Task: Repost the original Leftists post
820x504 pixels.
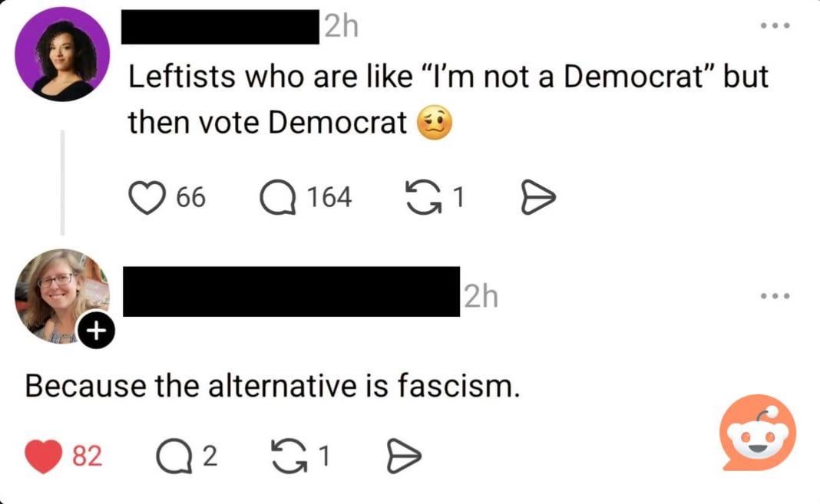Action: (422, 197)
